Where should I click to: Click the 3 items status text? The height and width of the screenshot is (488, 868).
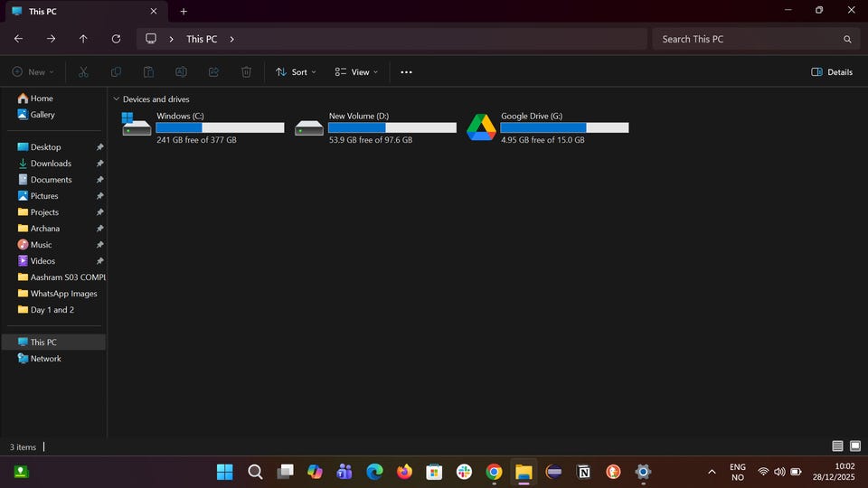pos(23,447)
